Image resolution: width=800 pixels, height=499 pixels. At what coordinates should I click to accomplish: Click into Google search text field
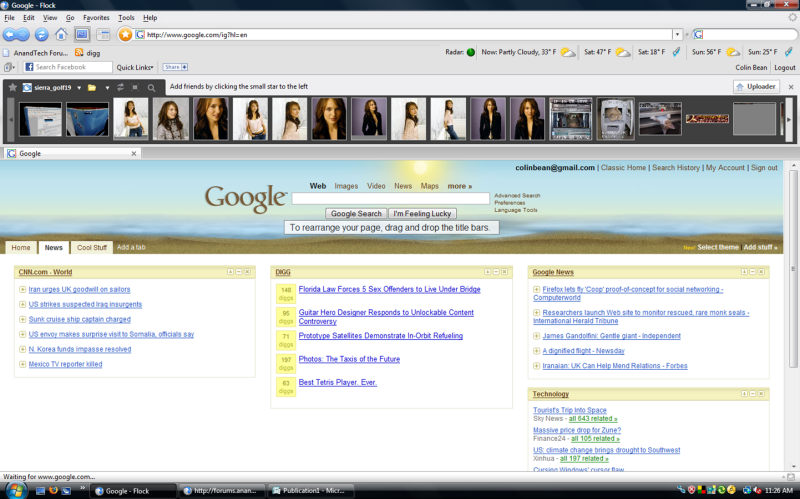[390, 198]
